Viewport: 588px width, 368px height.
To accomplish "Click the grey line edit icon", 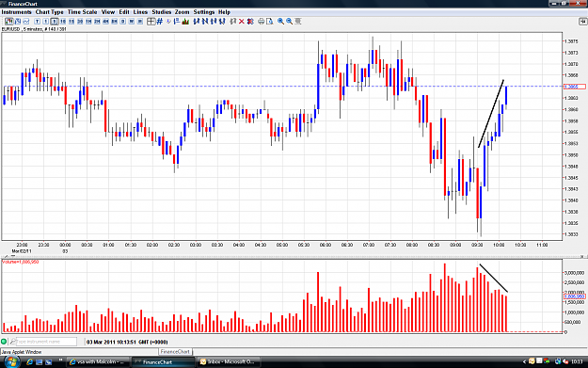I will coord(233,22).
